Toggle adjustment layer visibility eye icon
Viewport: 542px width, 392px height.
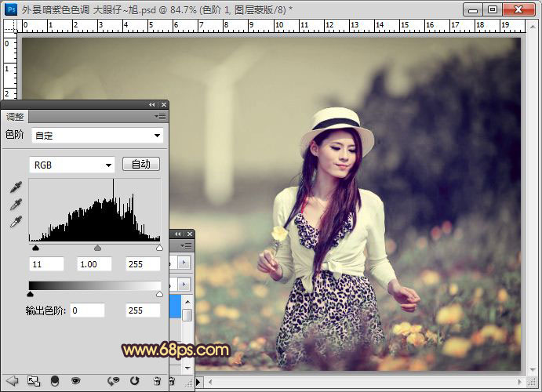click(76, 381)
